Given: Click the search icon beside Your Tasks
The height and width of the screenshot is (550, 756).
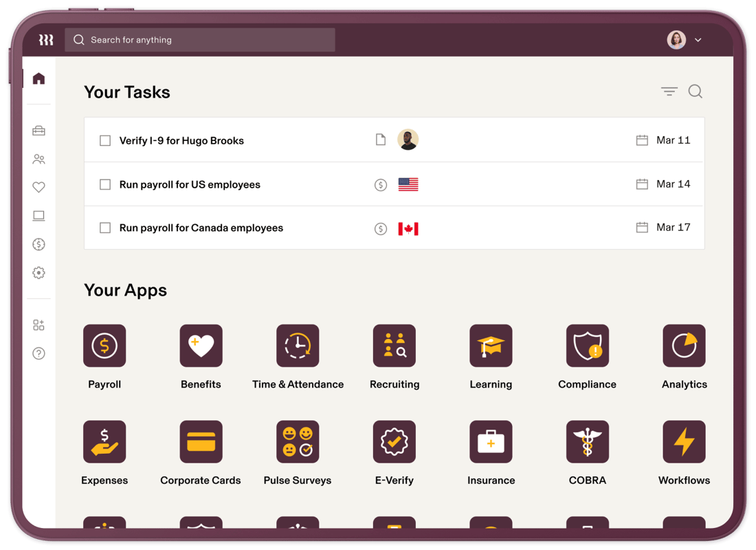Looking at the screenshot, I should click(696, 91).
